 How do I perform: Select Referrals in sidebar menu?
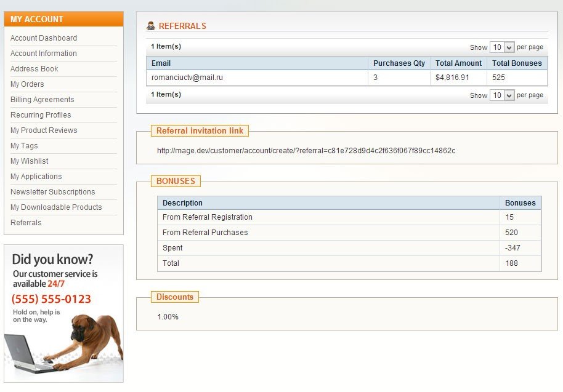[x=26, y=223]
